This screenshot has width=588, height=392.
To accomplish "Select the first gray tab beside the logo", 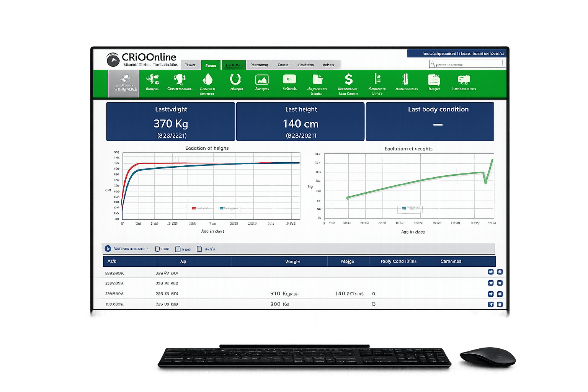I will 190,65.
